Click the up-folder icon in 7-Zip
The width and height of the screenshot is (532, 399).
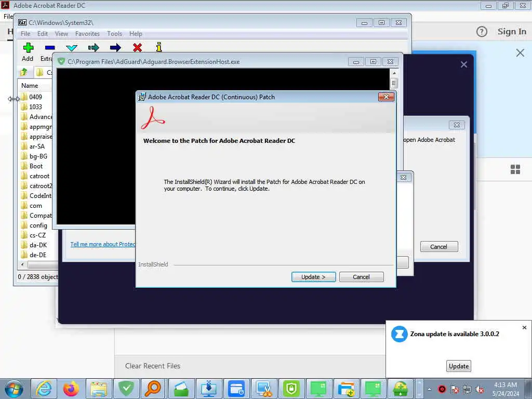point(24,72)
